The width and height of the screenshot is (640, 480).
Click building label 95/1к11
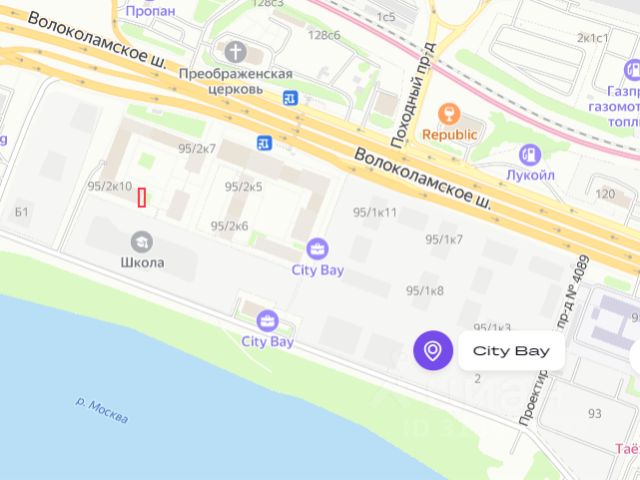[375, 212]
